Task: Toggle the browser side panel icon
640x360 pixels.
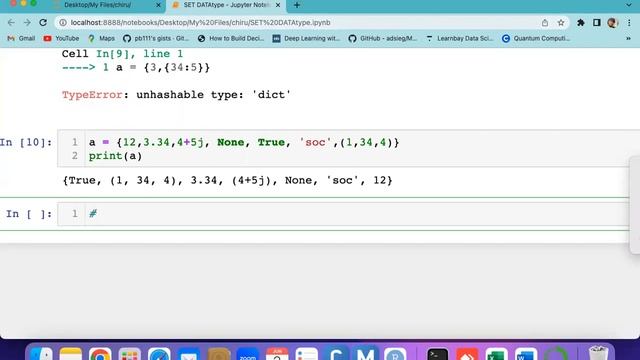Action: pos(596,23)
